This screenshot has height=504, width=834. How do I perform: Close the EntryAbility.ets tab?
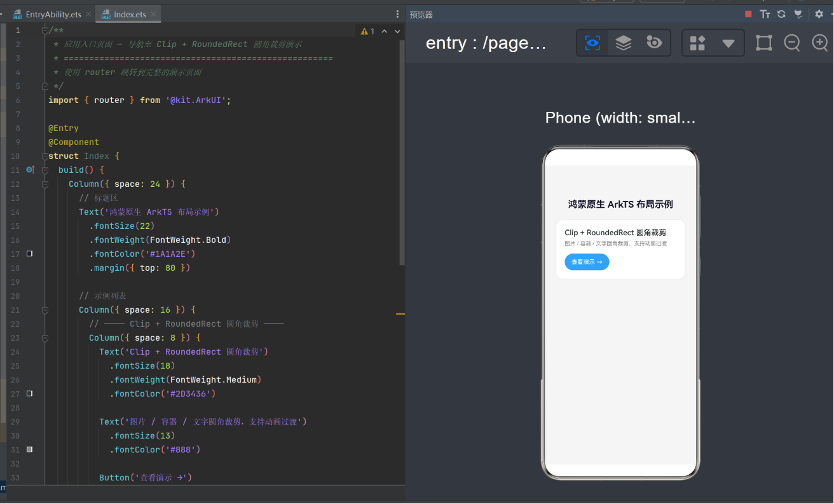(88, 14)
